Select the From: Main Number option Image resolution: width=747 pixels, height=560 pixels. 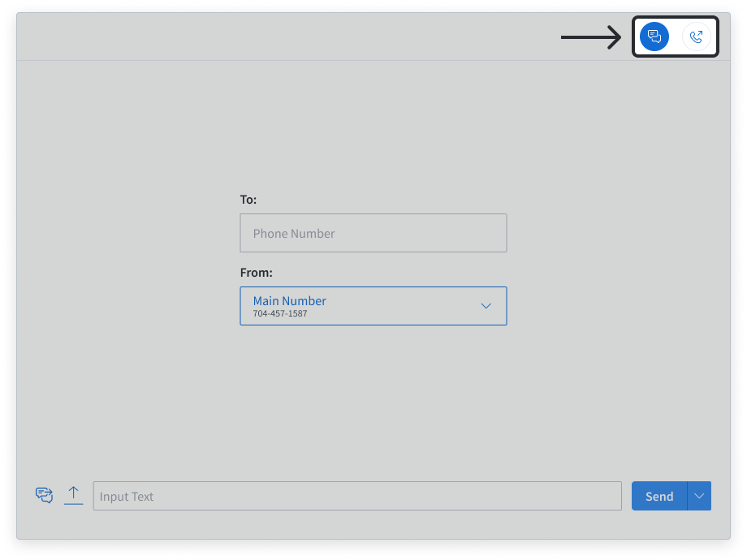pyautogui.click(x=373, y=306)
